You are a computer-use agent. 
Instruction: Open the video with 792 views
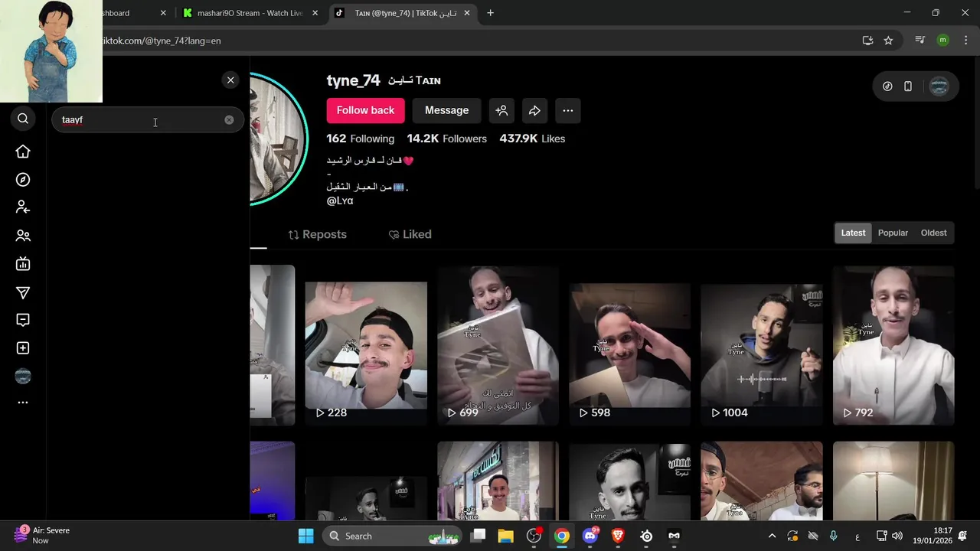[x=893, y=345]
